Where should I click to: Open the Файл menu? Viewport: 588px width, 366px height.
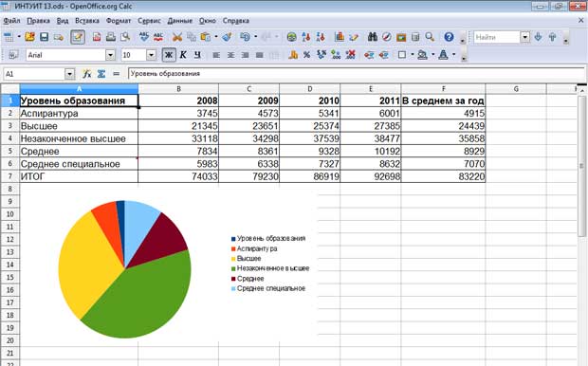tap(11, 21)
